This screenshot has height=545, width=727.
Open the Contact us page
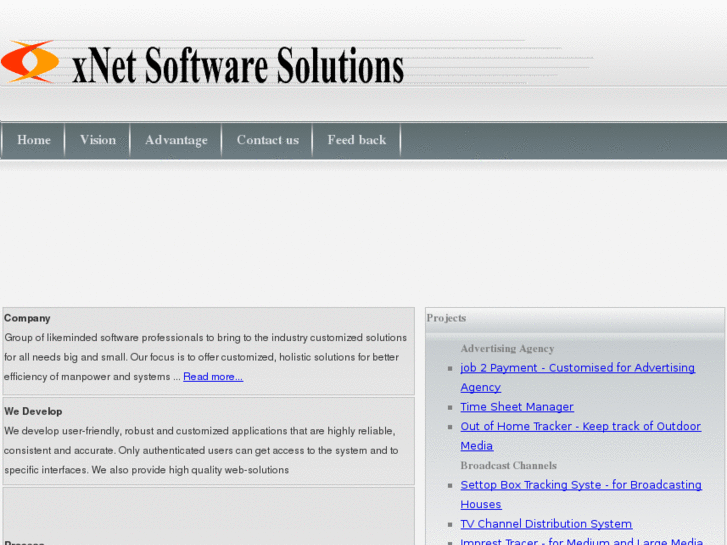tap(267, 140)
